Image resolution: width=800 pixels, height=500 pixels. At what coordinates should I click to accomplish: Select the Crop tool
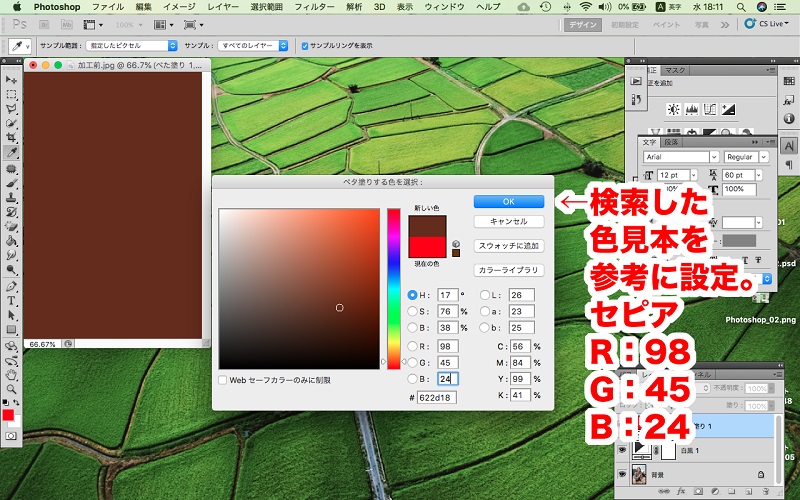[11, 138]
